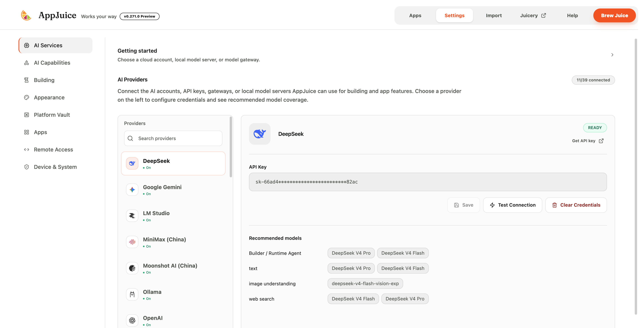Click the v0.271.0 Preview version badge

pos(140,16)
